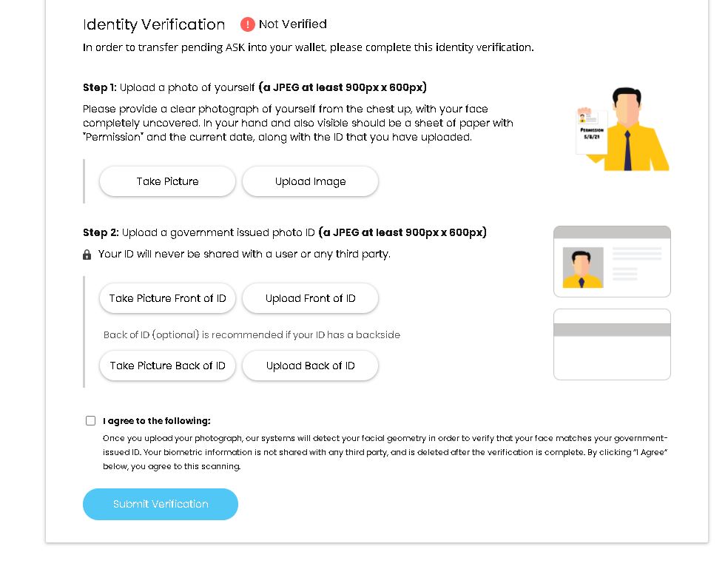Submit the form with Submit Verification

[161, 504]
